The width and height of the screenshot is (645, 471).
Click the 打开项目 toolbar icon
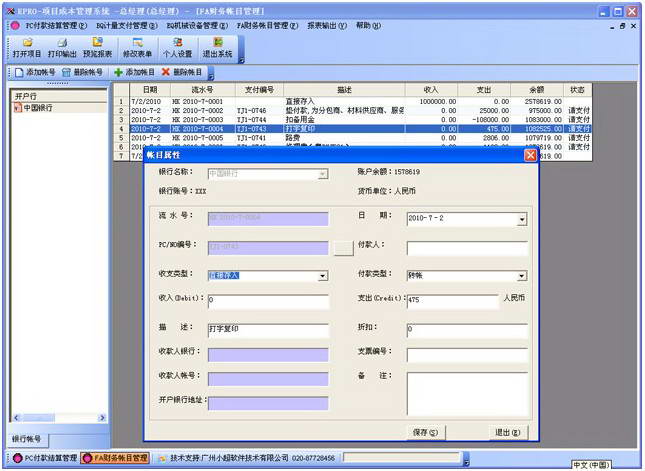tap(27, 48)
